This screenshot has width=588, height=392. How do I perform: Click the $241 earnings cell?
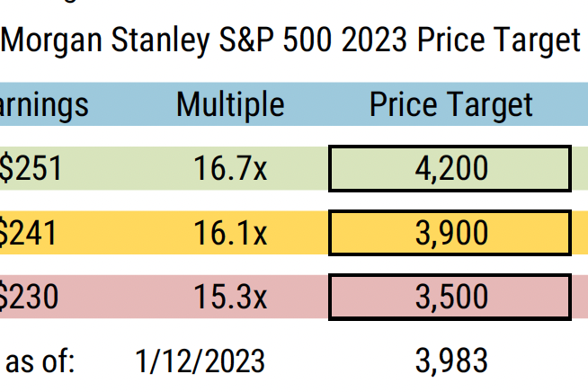31,233
